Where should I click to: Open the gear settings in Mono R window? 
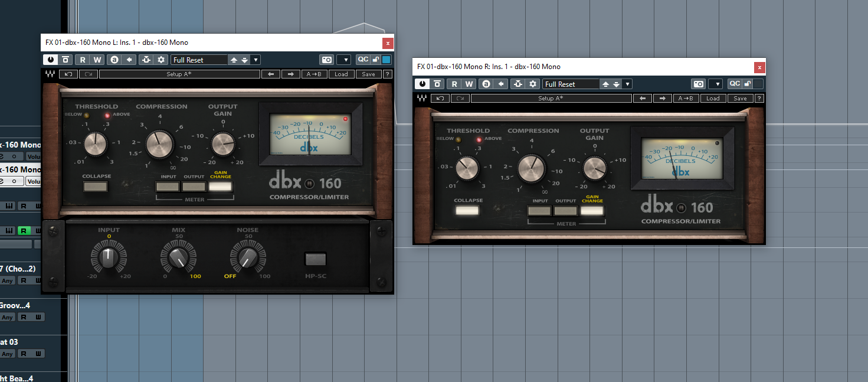tap(532, 84)
